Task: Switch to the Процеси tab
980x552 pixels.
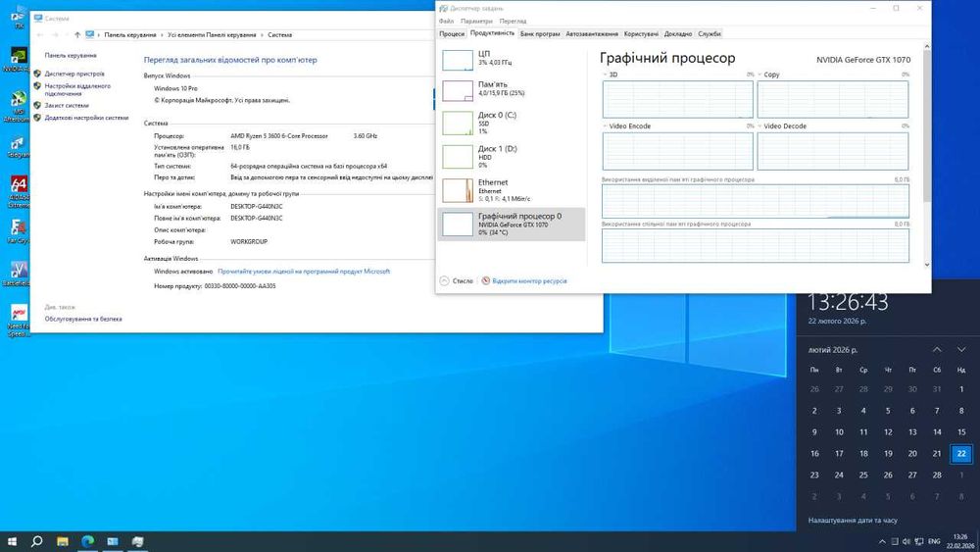Action: point(452,33)
